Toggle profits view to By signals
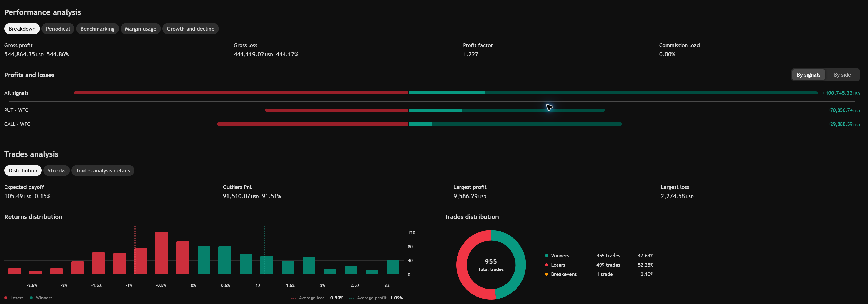Screen dimensions: 868x304 point(808,75)
